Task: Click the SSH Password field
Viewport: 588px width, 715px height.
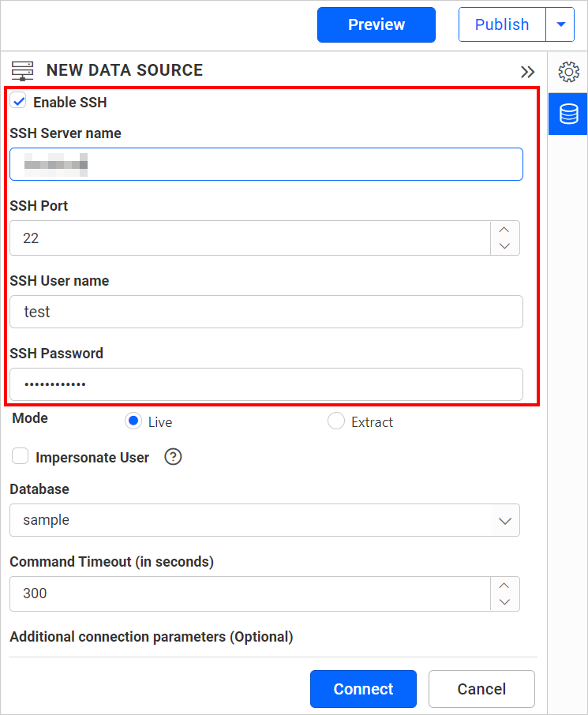Action: tap(266, 384)
